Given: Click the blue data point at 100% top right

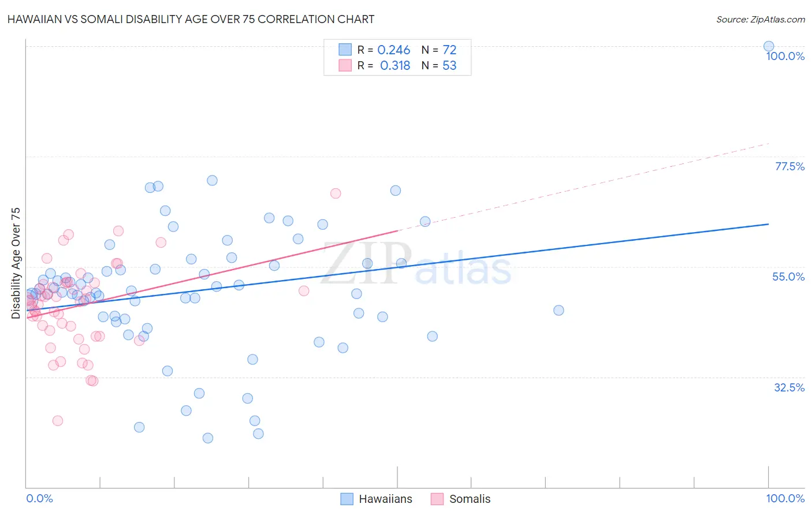Looking at the screenshot, I should click(769, 46).
